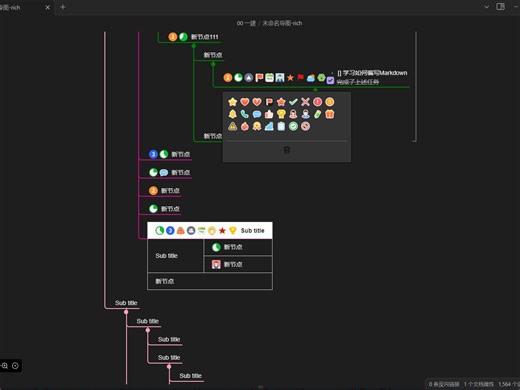Viewport: 520px width, 390px height.
Task: Open the 00 一建 breadcrumb folder
Action: pyautogui.click(x=246, y=23)
